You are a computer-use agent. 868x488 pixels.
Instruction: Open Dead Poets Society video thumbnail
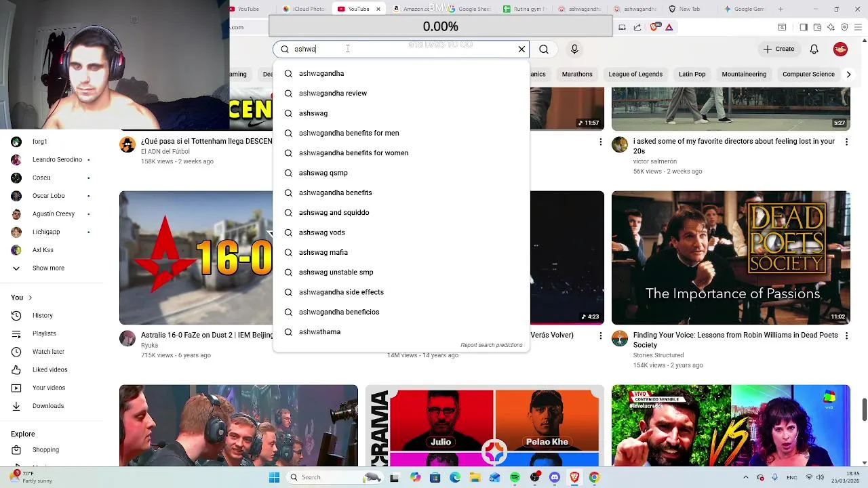click(x=730, y=258)
